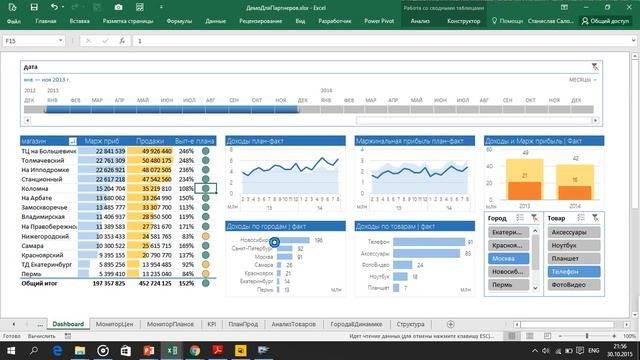Open the Файл menu
Screen dimensions: 640x360
point(14,21)
